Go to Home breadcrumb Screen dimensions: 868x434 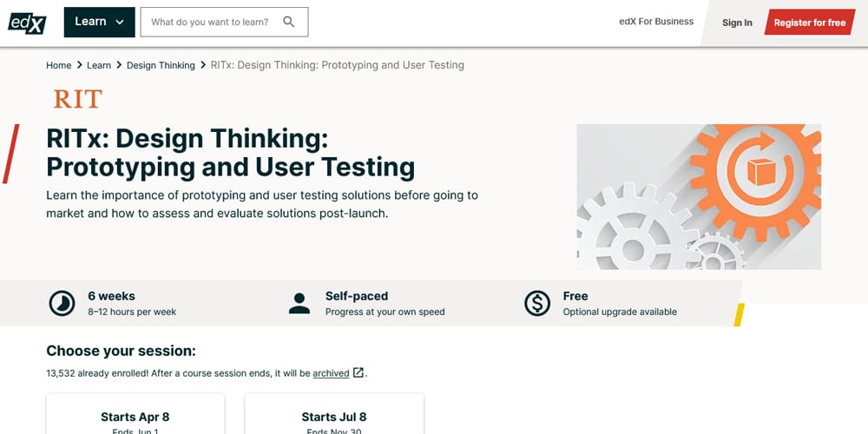pos(59,65)
